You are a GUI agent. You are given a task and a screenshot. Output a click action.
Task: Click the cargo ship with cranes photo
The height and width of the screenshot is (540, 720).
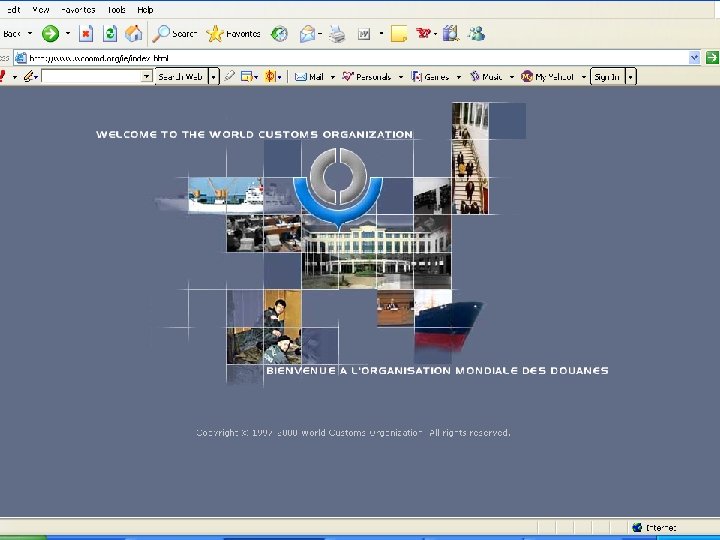coord(225,195)
